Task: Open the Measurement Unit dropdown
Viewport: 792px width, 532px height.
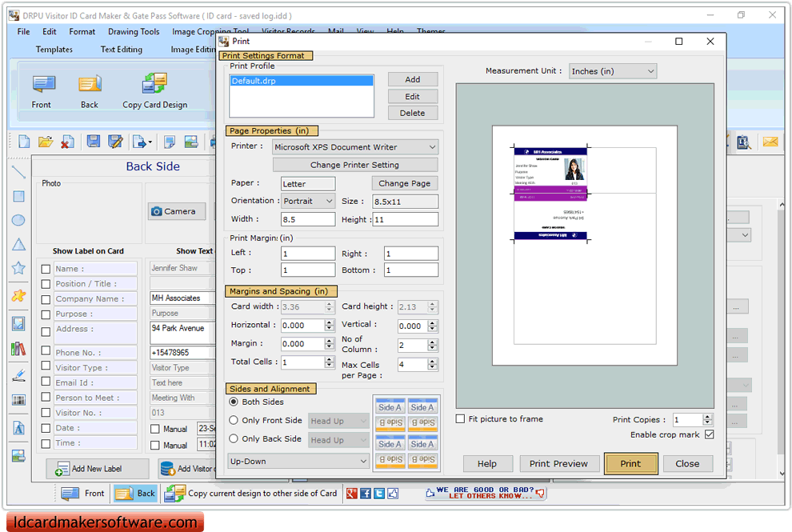Action: point(652,70)
